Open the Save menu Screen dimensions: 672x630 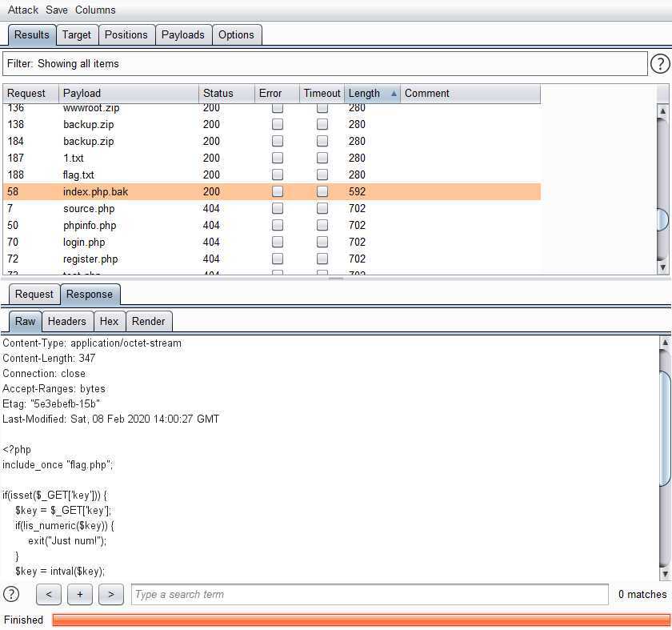click(x=57, y=10)
